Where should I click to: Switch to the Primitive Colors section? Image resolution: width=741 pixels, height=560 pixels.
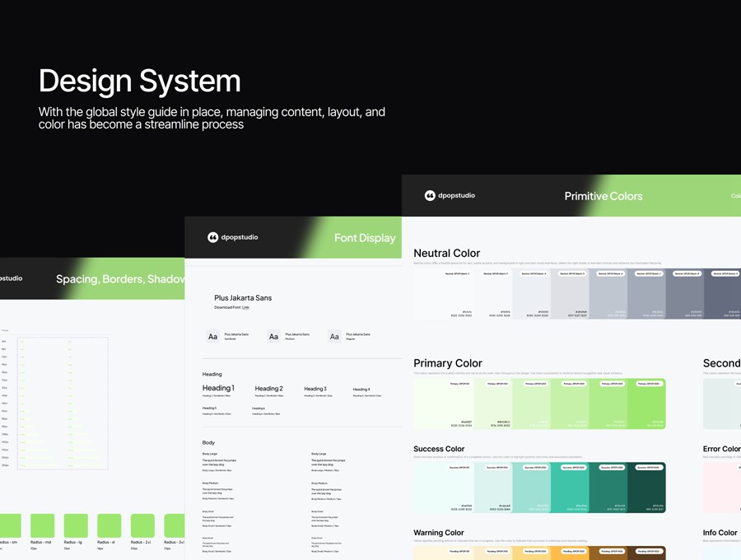(603, 196)
